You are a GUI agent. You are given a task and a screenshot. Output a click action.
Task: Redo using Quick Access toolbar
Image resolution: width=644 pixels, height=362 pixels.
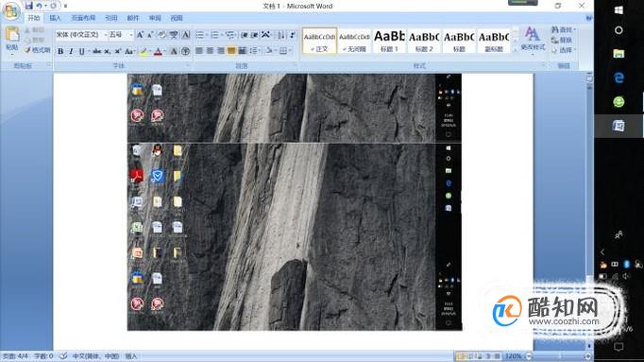(x=54, y=6)
